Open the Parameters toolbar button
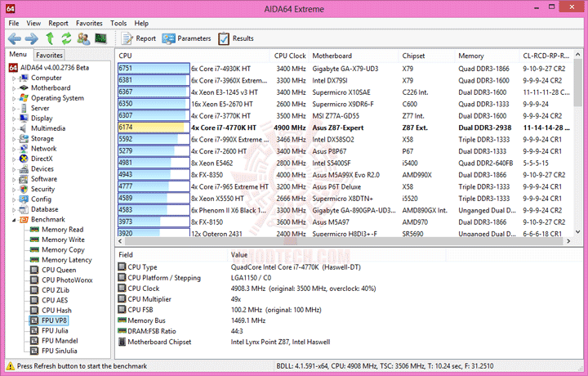The height and width of the screenshot is (376, 588). (186, 38)
